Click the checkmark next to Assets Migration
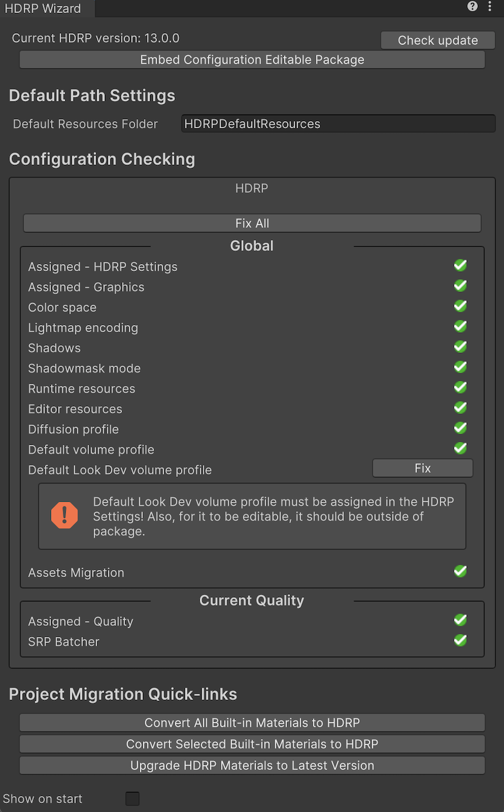Image resolution: width=504 pixels, height=812 pixels. click(460, 571)
